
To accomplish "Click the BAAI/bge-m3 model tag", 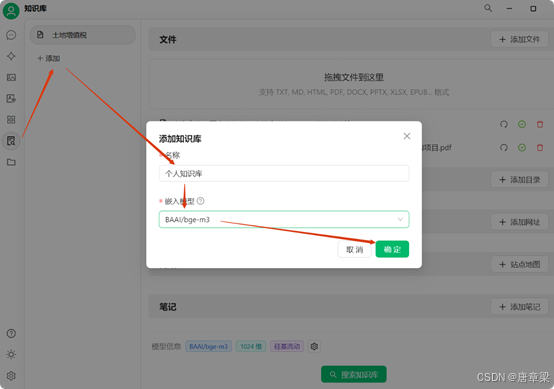I will click(x=208, y=347).
